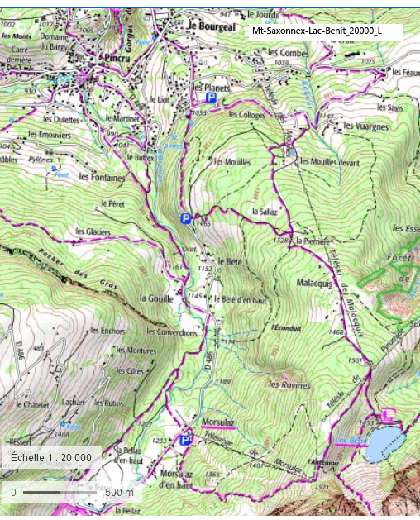Click the refuge symbol above Lac Bénit
The image size is (420, 520).
387,416
